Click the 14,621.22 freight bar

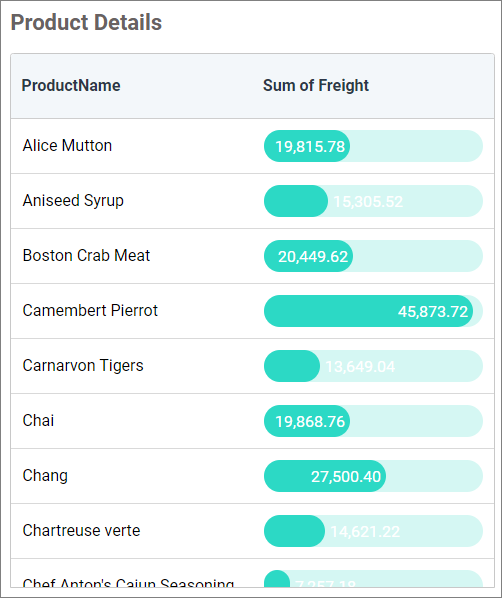click(x=373, y=531)
